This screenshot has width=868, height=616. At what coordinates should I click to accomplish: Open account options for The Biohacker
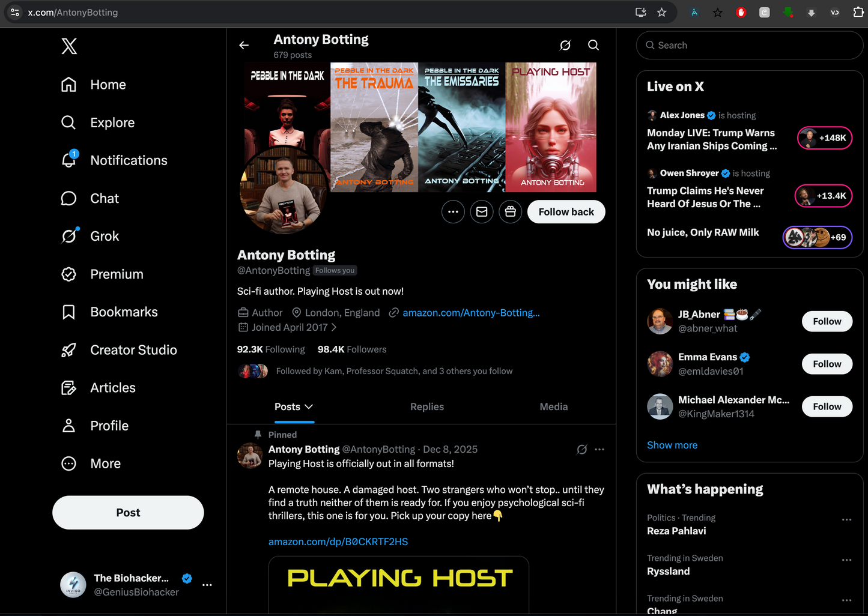tap(207, 585)
